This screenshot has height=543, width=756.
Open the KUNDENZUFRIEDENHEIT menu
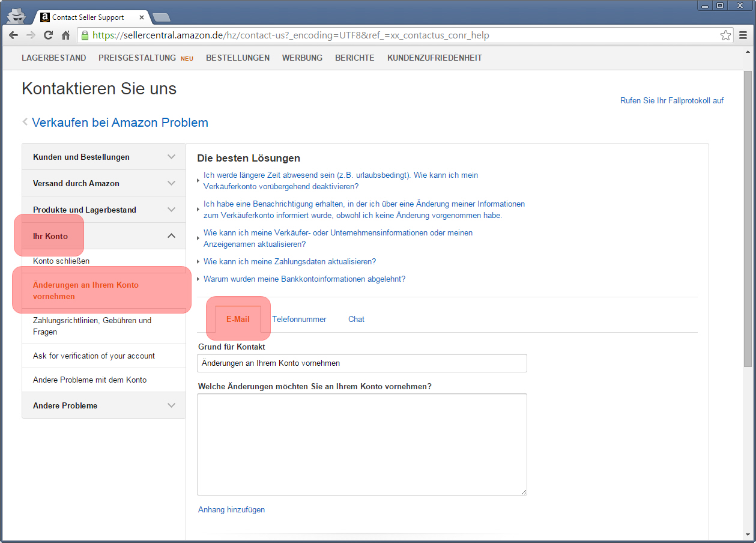(435, 58)
